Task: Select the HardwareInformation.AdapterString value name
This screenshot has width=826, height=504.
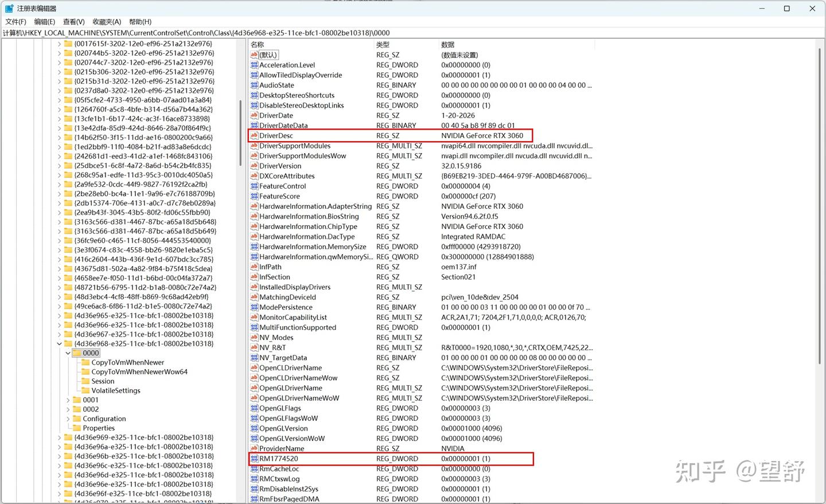Action: point(315,206)
